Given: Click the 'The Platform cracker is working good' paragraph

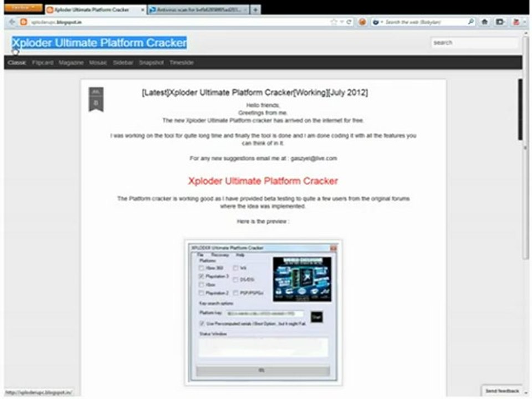Looking at the screenshot, I should point(263,203).
